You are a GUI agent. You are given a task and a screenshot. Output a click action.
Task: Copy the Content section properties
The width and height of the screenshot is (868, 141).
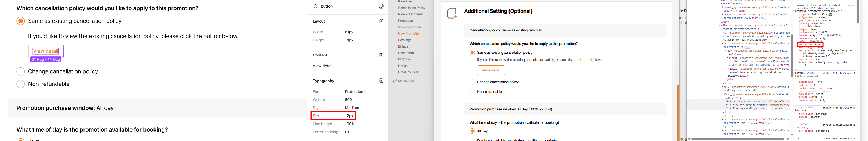tap(381, 55)
